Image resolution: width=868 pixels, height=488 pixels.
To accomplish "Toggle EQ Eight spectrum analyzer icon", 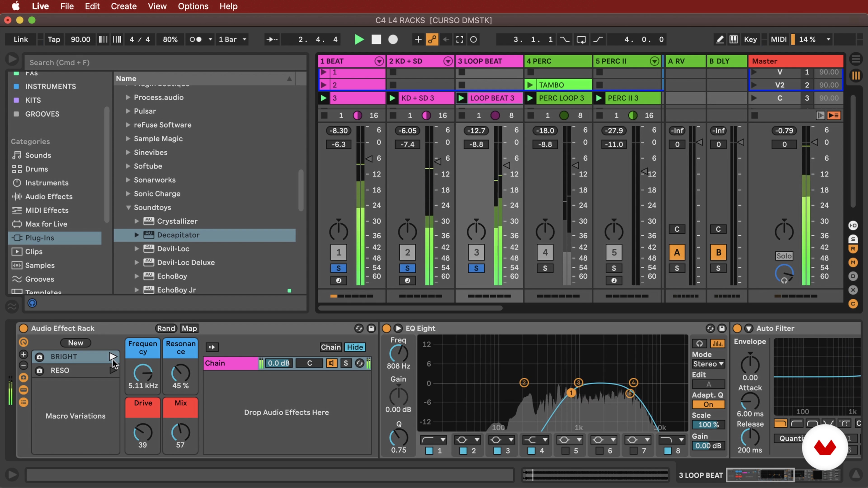I will tap(717, 343).
